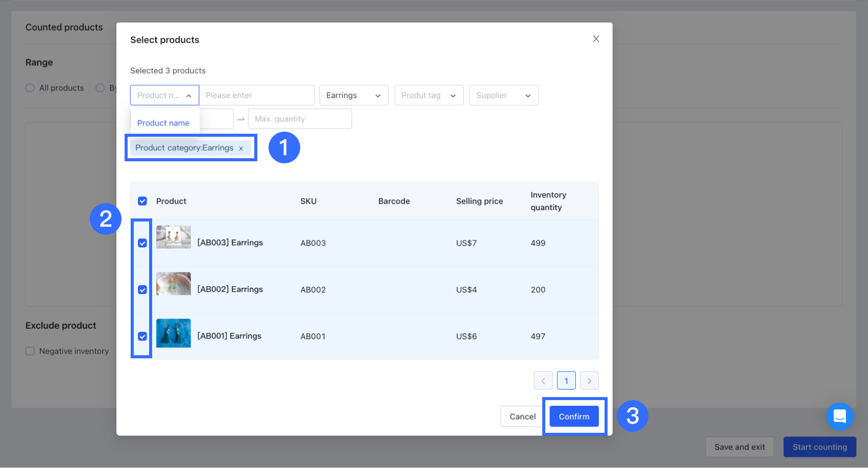Click the Cancel button
This screenshot has height=468, width=868.
522,416
